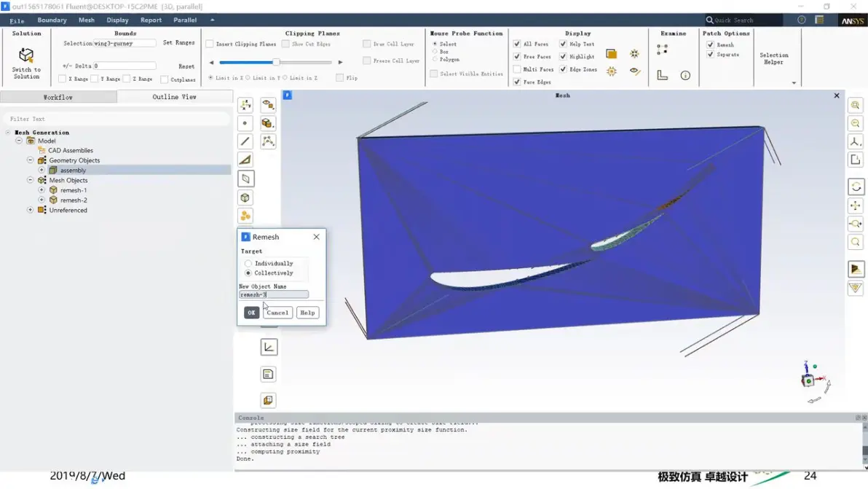
Task: Expand the remesh-1 tree item
Action: pyautogui.click(x=42, y=190)
